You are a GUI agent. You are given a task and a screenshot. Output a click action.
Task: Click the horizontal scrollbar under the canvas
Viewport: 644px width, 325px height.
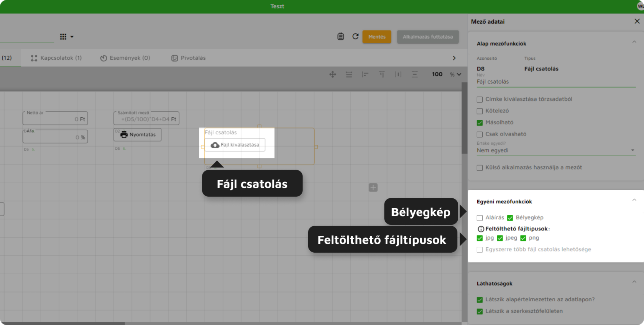pyautogui.click(x=62, y=323)
